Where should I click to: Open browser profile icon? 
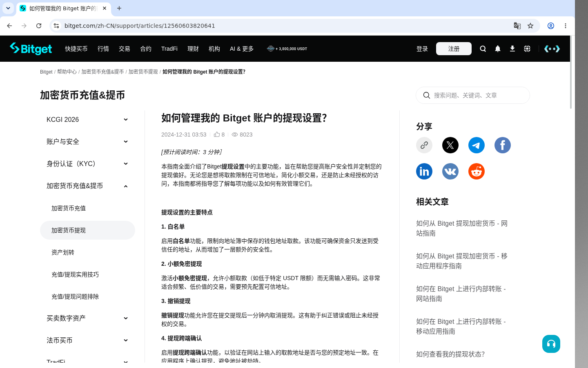tap(551, 26)
